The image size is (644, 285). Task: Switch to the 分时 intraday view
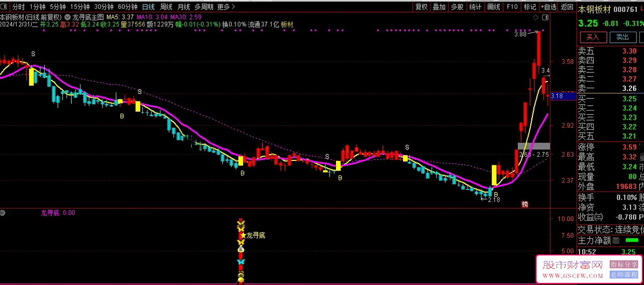tap(18, 7)
